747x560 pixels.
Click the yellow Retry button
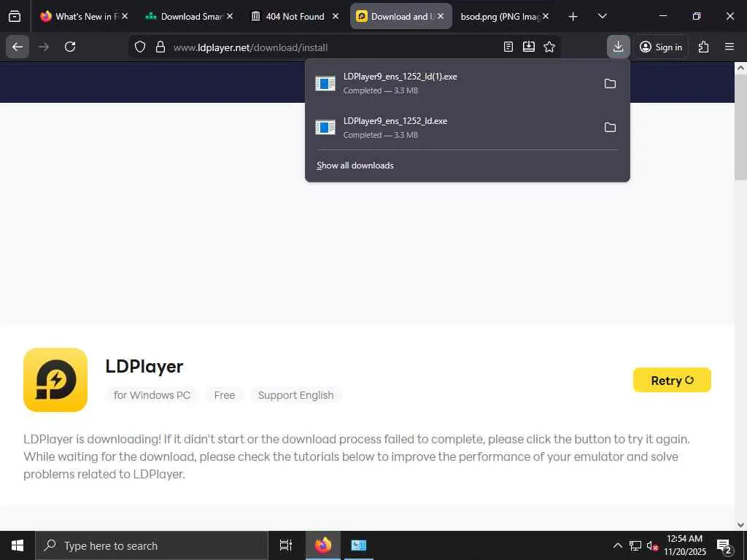(672, 380)
